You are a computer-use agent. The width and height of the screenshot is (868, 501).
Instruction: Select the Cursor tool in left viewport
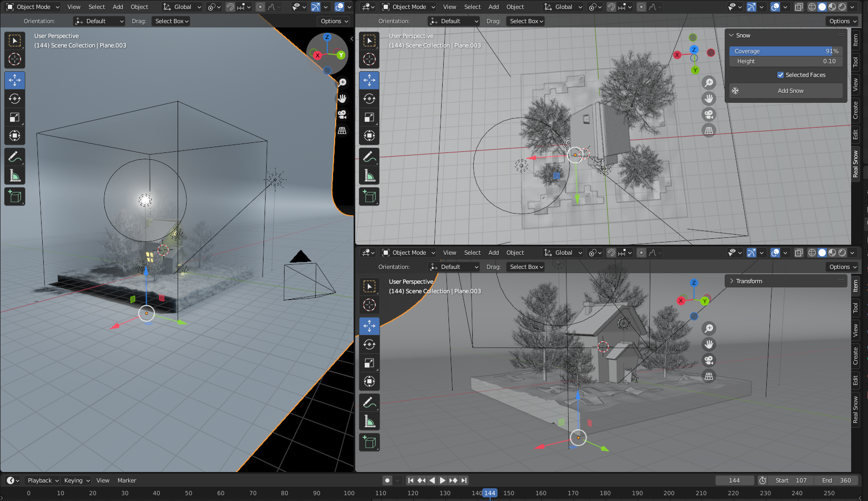[x=15, y=59]
